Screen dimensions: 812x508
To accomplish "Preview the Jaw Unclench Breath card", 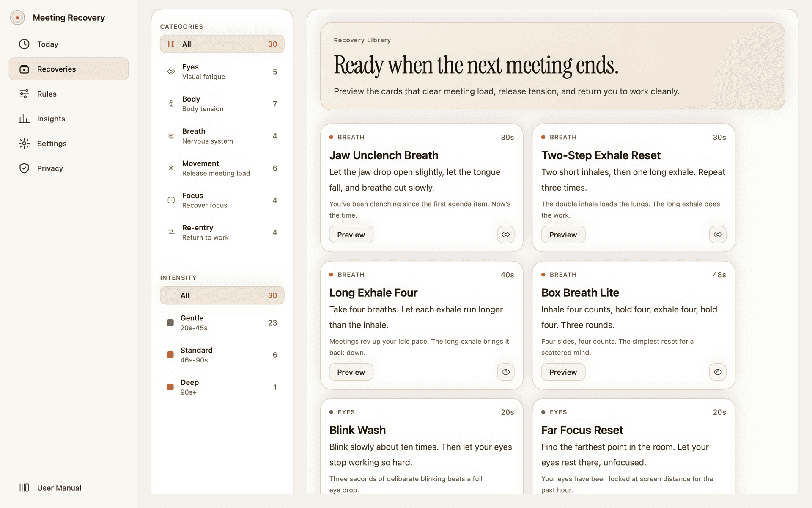I will (x=351, y=235).
